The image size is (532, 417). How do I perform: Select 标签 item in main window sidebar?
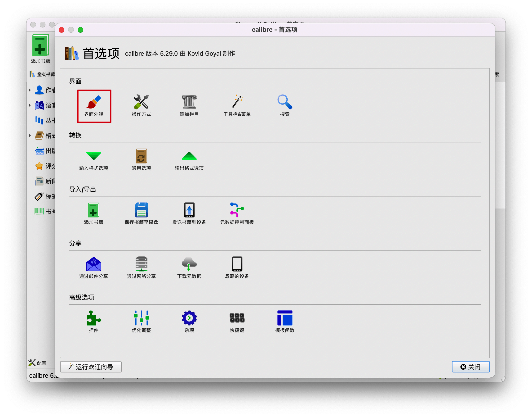point(45,196)
